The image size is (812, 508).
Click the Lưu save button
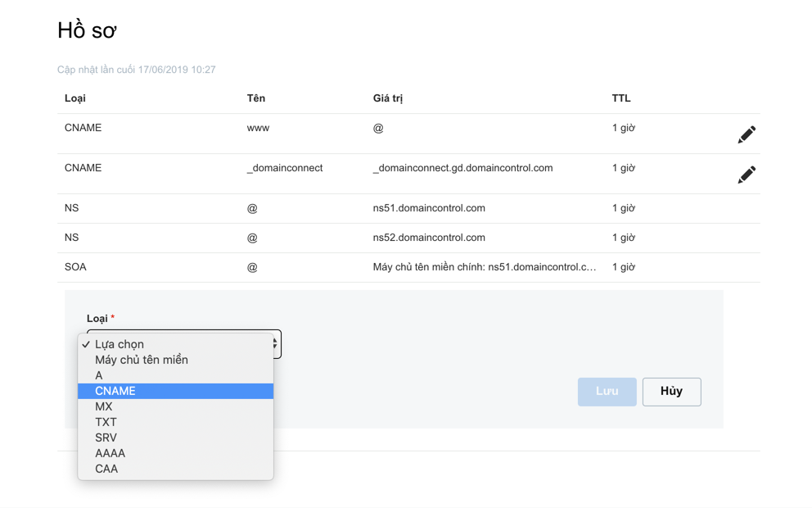pos(607,392)
